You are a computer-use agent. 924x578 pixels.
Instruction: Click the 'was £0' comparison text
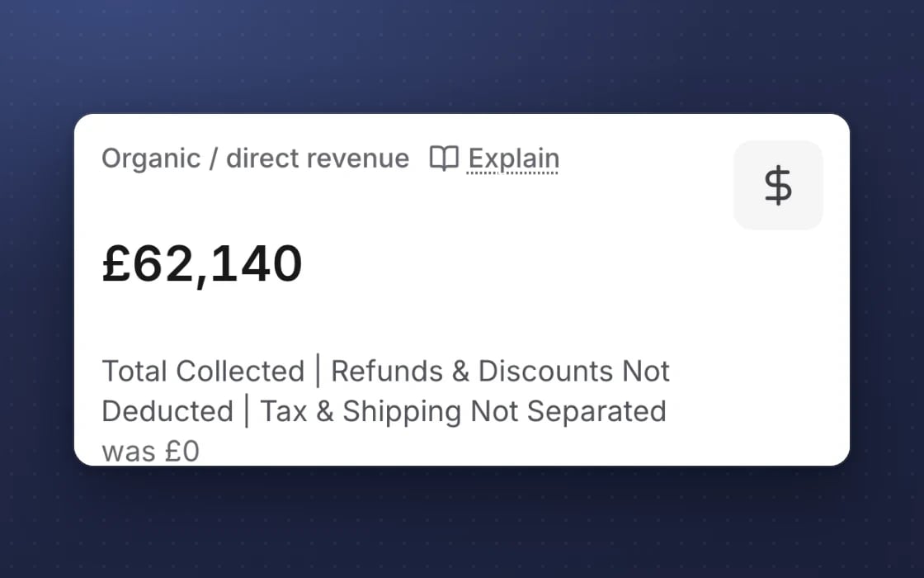tap(151, 452)
